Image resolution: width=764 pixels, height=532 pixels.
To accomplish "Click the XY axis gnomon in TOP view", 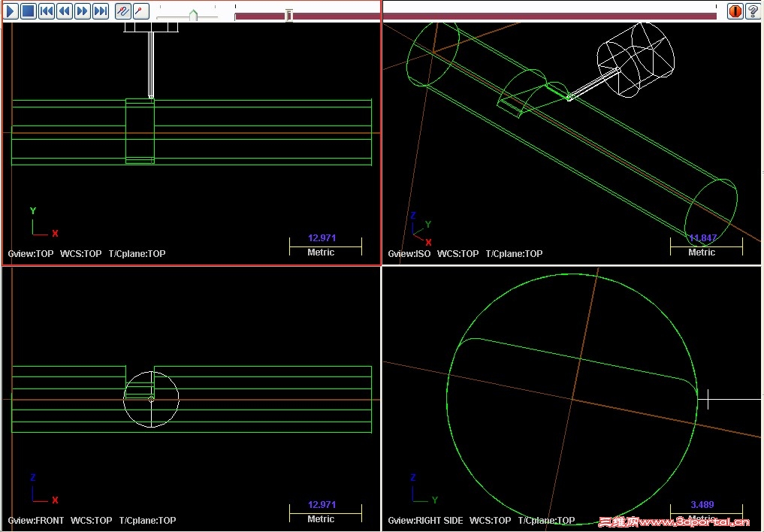I will pyautogui.click(x=44, y=222).
